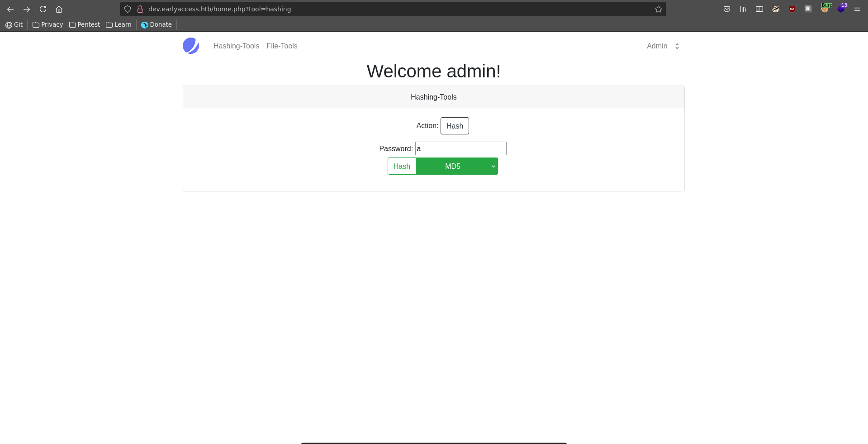This screenshot has width=868, height=444.
Task: Open the Firefox Library icon
Action: pyautogui.click(x=743, y=9)
